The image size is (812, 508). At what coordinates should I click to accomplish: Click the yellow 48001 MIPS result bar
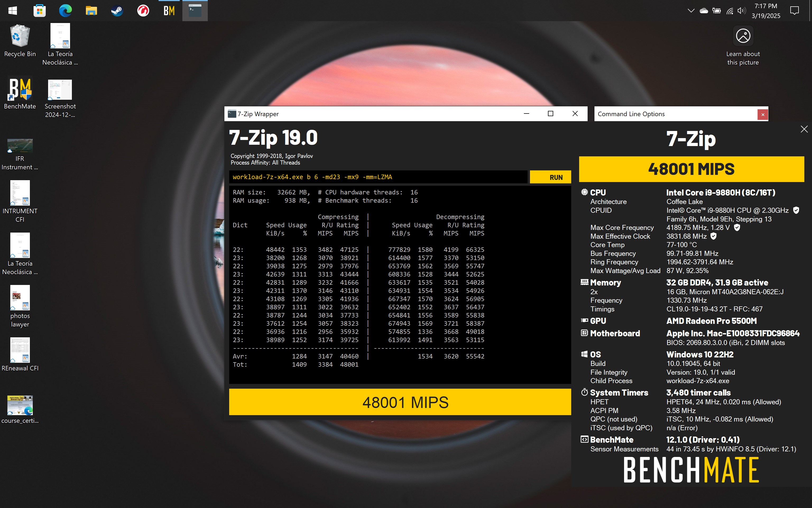coord(400,402)
